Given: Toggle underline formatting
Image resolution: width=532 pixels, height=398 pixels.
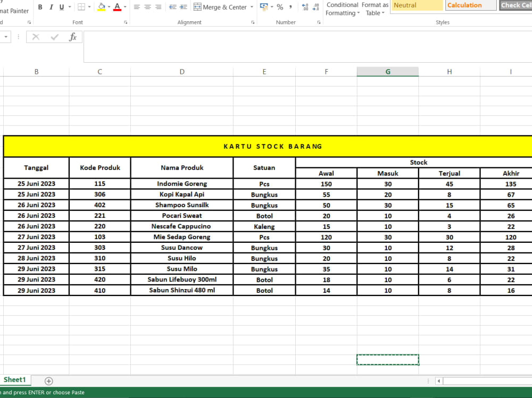Looking at the screenshot, I should 61,7.
